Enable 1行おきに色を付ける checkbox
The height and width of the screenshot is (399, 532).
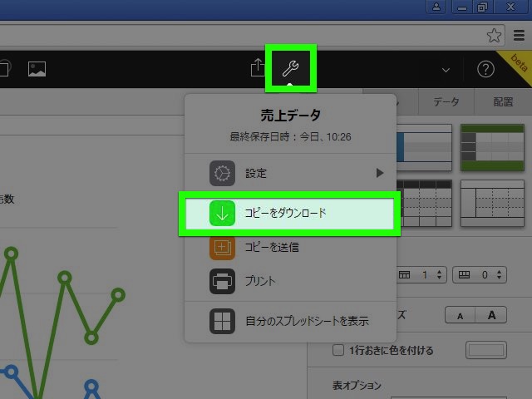point(338,350)
